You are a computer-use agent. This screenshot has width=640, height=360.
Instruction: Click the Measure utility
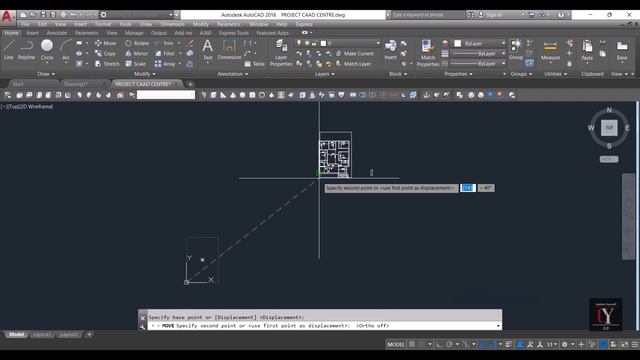tap(550, 50)
